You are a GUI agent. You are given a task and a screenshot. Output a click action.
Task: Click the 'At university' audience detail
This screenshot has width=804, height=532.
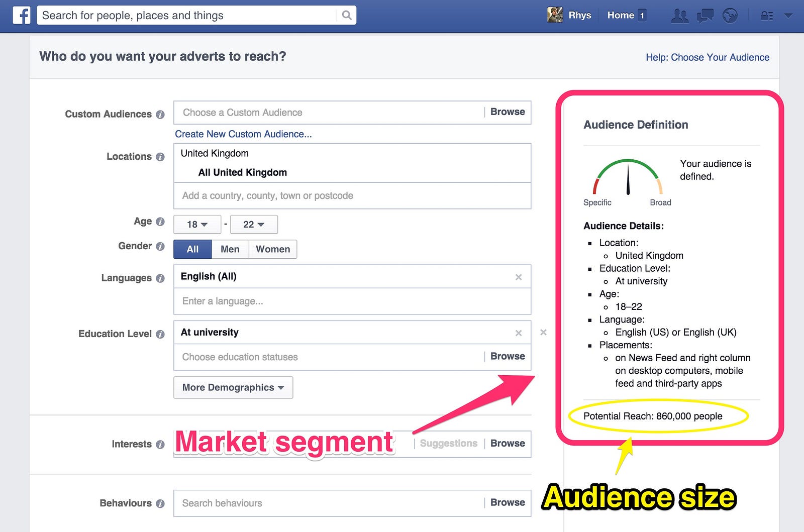pyautogui.click(x=641, y=281)
